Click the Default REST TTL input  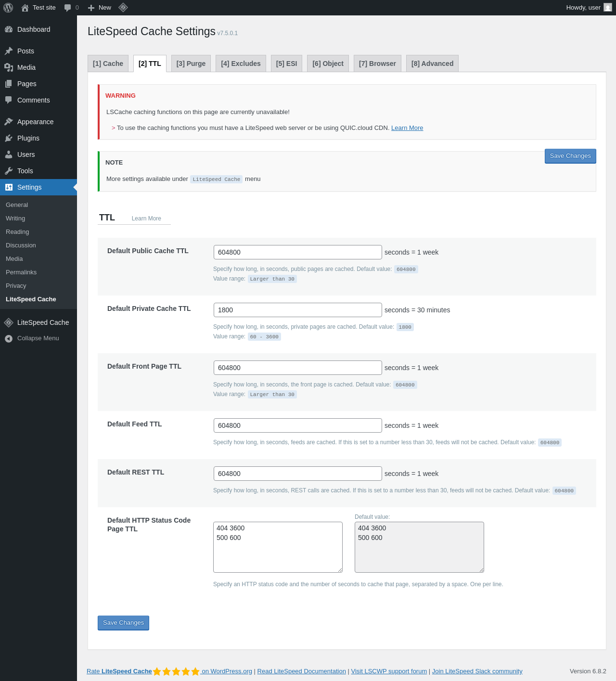point(298,474)
